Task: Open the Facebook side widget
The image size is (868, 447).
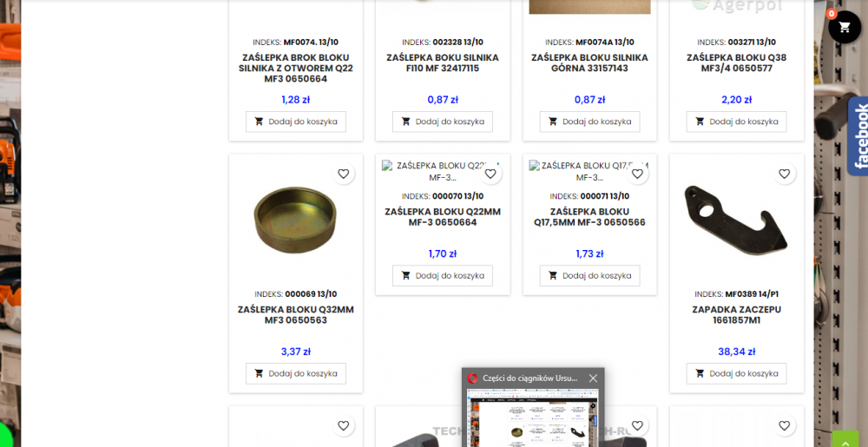Action: (x=859, y=135)
